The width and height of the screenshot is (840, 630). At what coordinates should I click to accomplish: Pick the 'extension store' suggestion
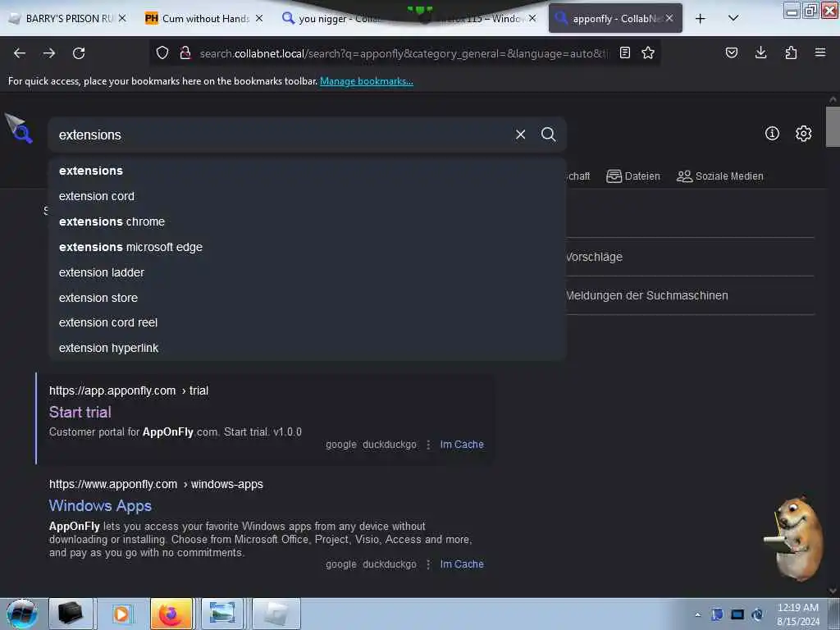[307, 298]
